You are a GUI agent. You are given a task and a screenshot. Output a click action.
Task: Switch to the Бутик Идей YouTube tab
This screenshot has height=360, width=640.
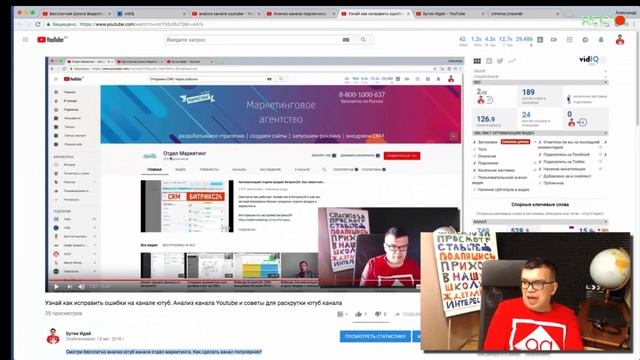click(x=450, y=13)
